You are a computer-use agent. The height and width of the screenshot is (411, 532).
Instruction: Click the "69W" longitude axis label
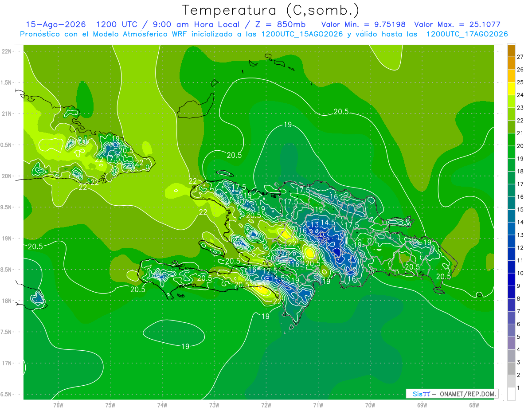tap(422, 405)
